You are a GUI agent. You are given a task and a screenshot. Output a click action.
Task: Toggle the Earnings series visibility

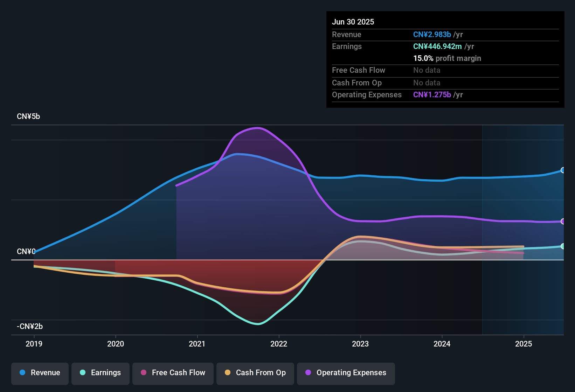point(100,373)
